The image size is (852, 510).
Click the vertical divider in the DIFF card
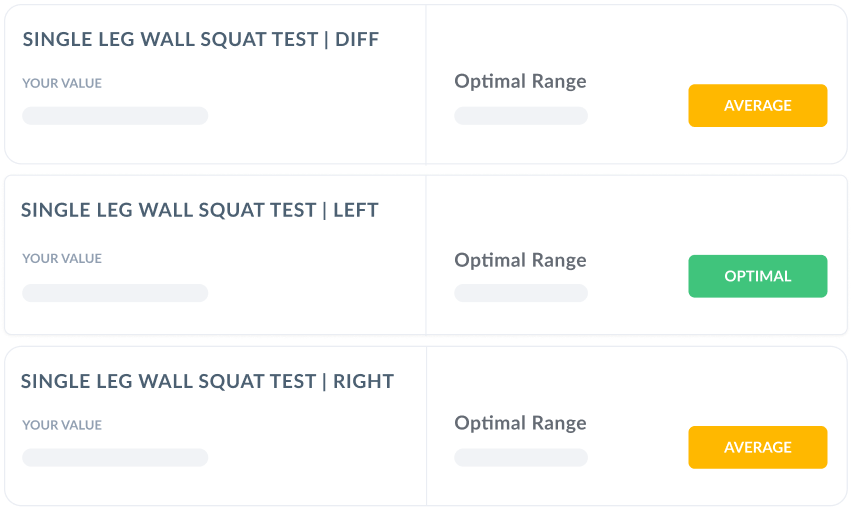coord(426,84)
